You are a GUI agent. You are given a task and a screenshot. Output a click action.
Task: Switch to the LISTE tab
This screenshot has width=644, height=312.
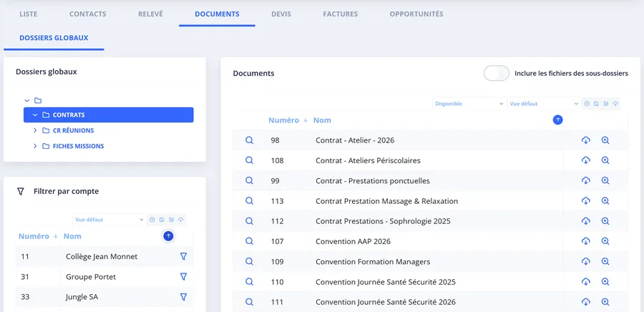click(29, 14)
